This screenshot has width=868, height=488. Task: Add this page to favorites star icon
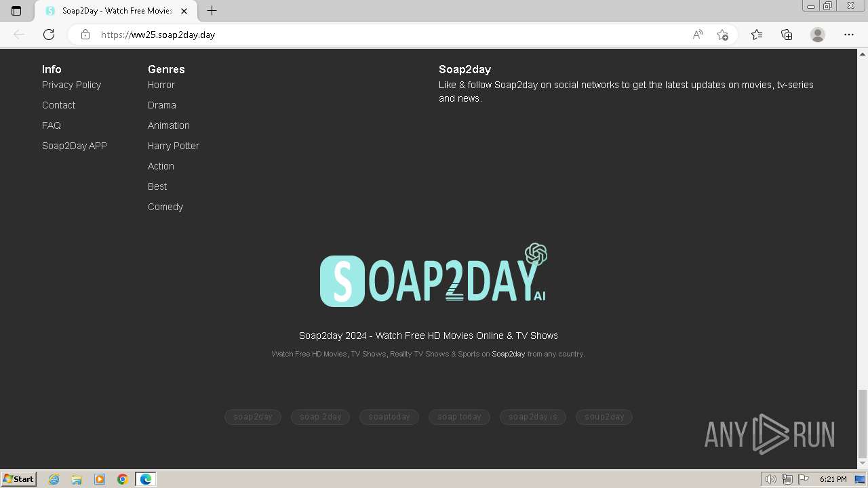(722, 35)
